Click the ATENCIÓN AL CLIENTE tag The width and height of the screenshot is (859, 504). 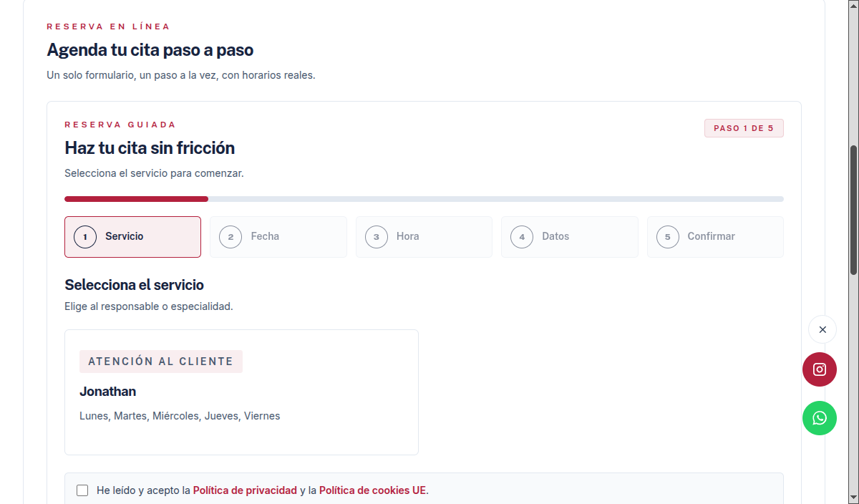[x=161, y=362]
